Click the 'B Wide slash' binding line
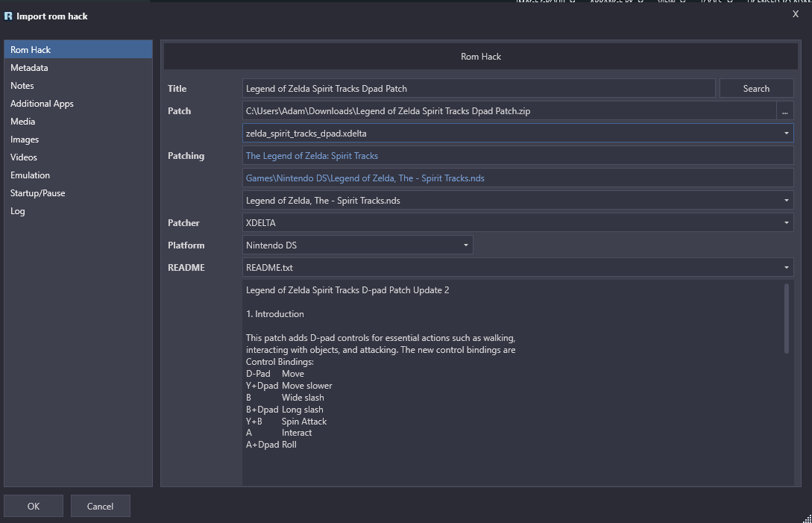This screenshot has width=812, height=523. pyautogui.click(x=285, y=398)
